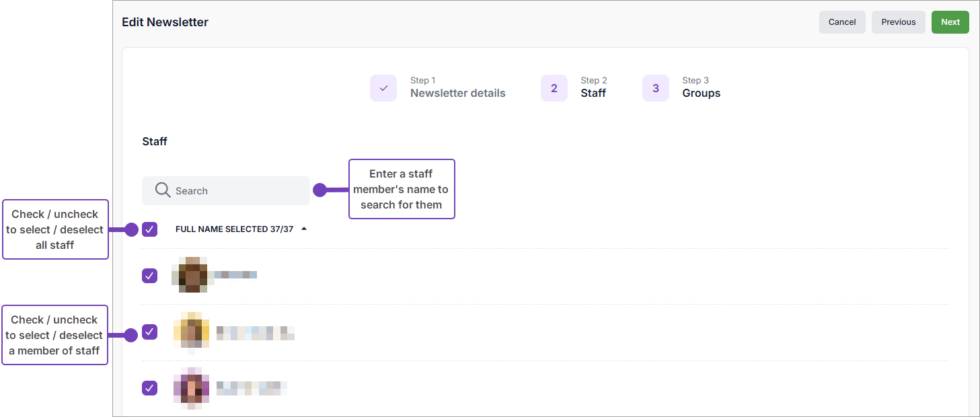Click the Step 2 number badge
980x417 pixels.
coord(554,88)
